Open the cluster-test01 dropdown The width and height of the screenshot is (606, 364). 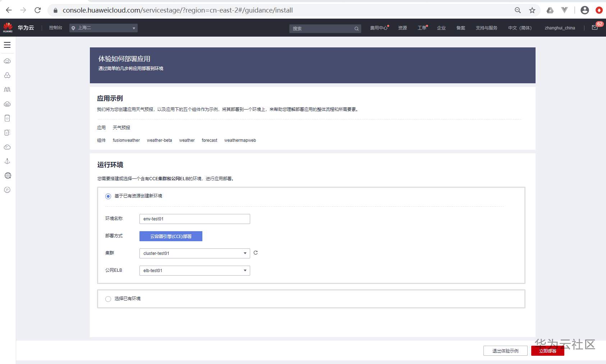195,253
